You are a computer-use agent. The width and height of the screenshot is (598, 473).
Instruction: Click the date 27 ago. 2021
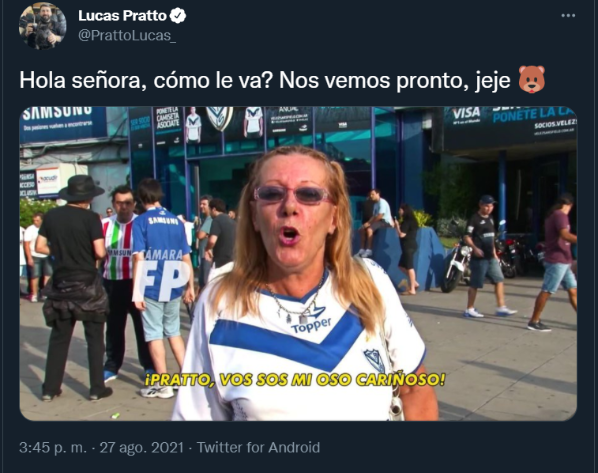pyautogui.click(x=141, y=447)
